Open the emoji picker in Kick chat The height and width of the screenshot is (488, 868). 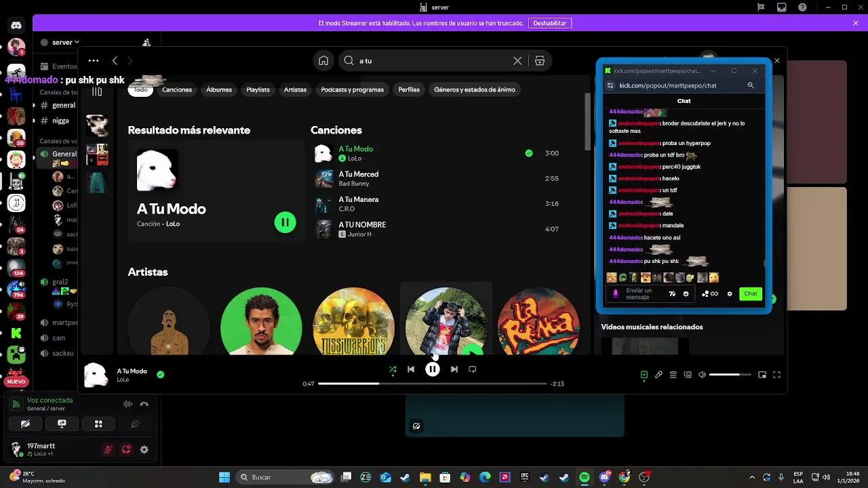[x=686, y=294]
